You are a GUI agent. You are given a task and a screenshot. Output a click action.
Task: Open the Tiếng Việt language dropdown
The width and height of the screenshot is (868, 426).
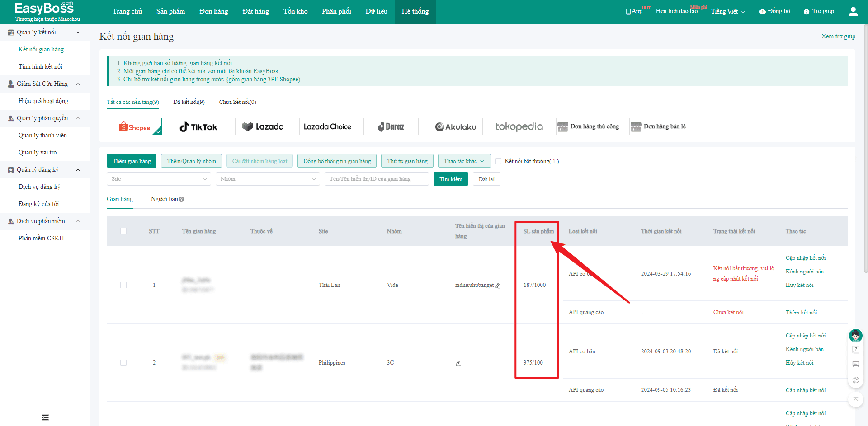click(x=728, y=12)
